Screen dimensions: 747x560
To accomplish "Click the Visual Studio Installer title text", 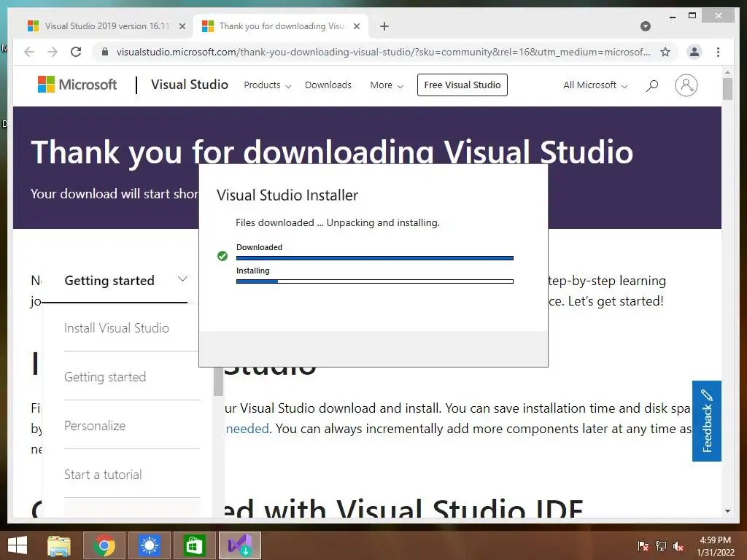I will click(287, 195).
